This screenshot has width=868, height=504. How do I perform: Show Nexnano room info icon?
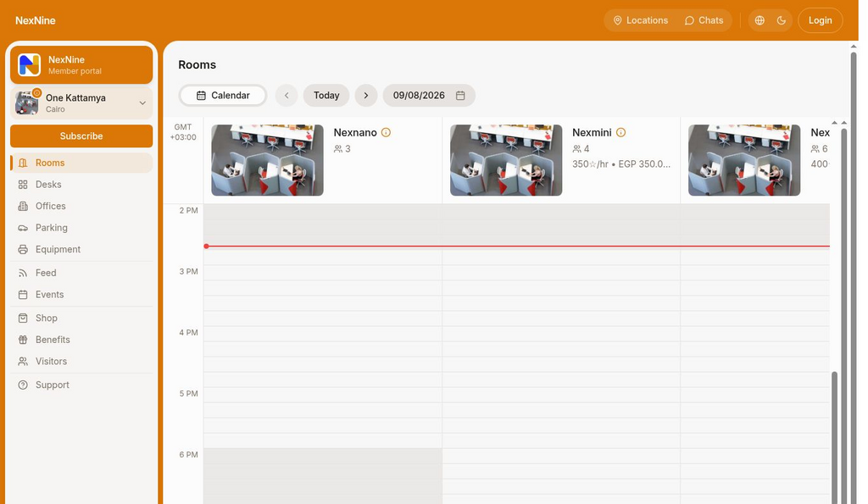[386, 132]
